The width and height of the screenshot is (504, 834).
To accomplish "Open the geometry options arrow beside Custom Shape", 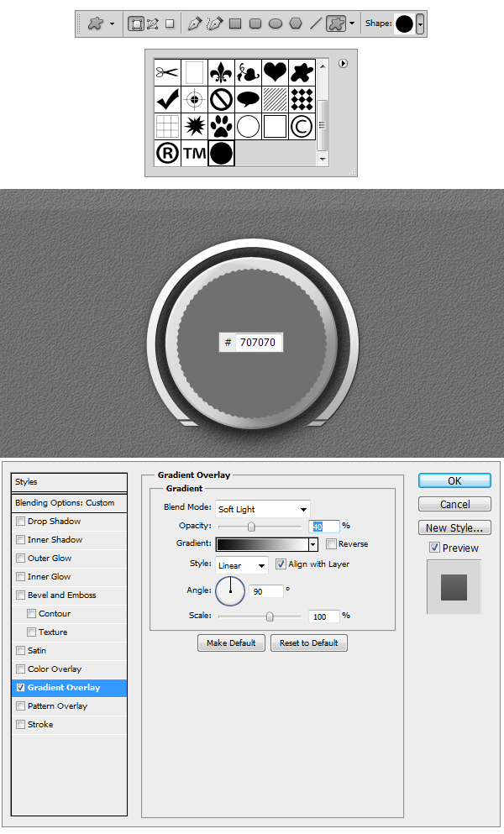I will [352, 24].
